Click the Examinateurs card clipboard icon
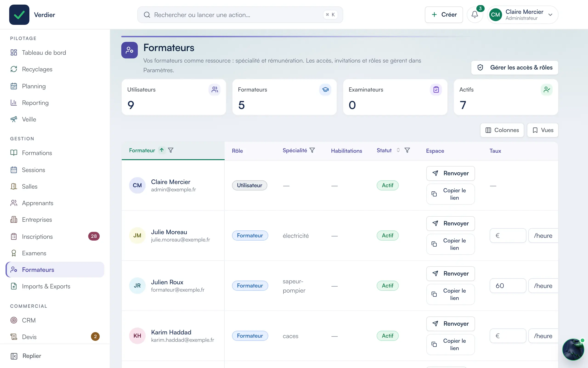588x368 pixels. click(x=436, y=90)
